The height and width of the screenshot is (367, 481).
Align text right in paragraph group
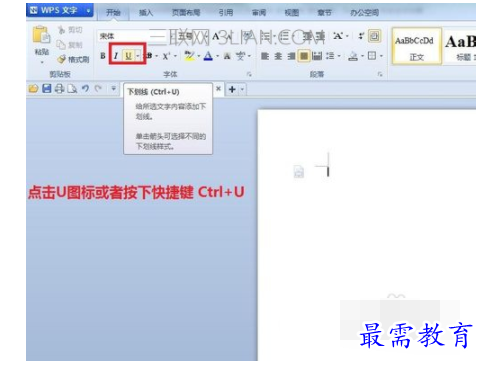point(291,56)
